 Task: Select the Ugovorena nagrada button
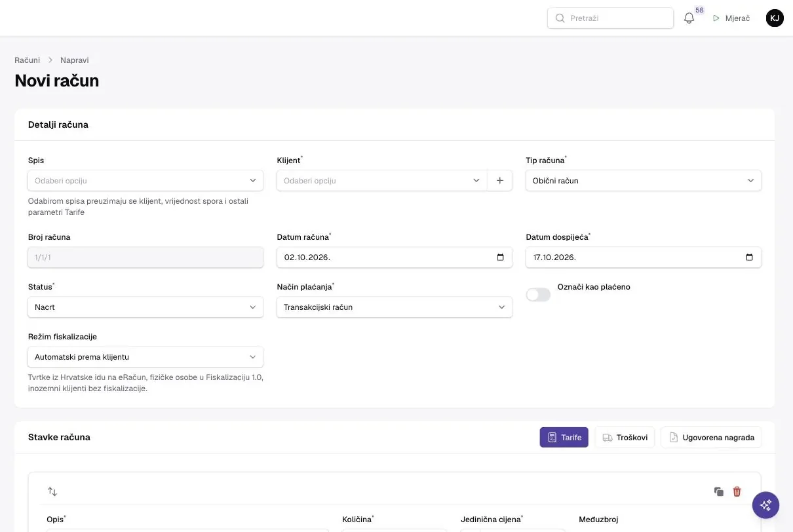point(711,438)
